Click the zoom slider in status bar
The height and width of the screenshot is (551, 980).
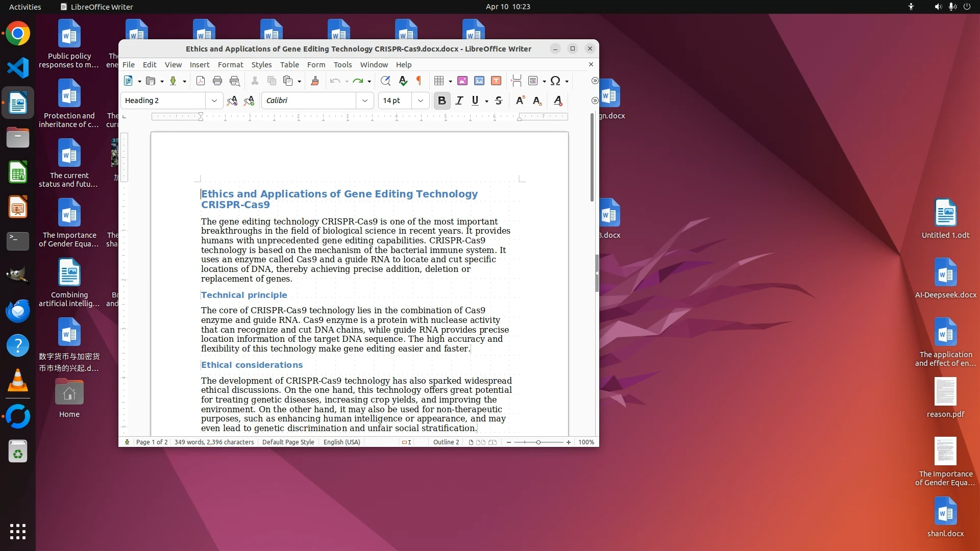pos(538,442)
